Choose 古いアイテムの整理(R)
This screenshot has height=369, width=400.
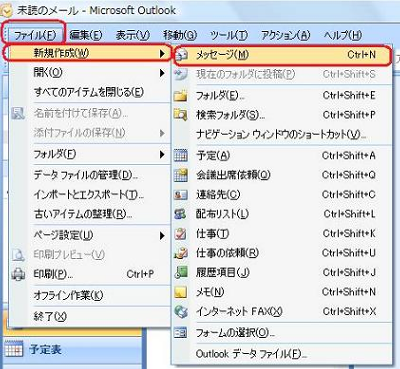(x=83, y=214)
